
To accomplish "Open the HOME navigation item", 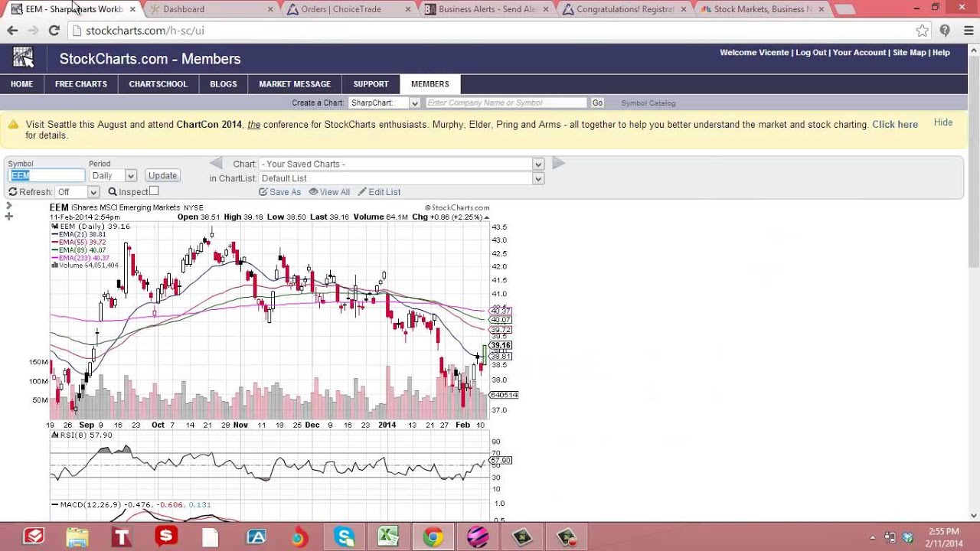I will click(21, 84).
